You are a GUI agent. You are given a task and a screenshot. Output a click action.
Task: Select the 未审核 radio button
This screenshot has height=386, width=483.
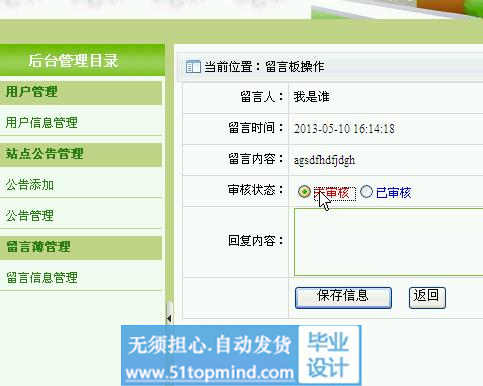pos(304,192)
